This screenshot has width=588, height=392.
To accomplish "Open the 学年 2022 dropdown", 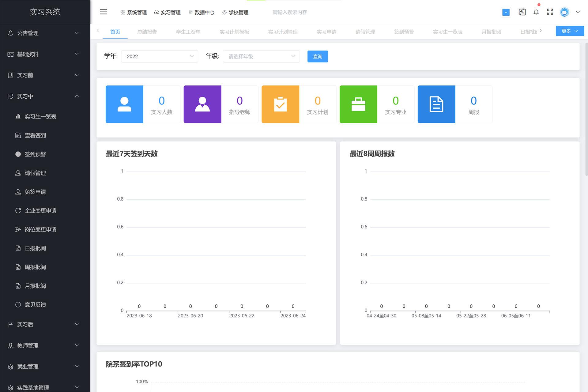I will tap(160, 56).
